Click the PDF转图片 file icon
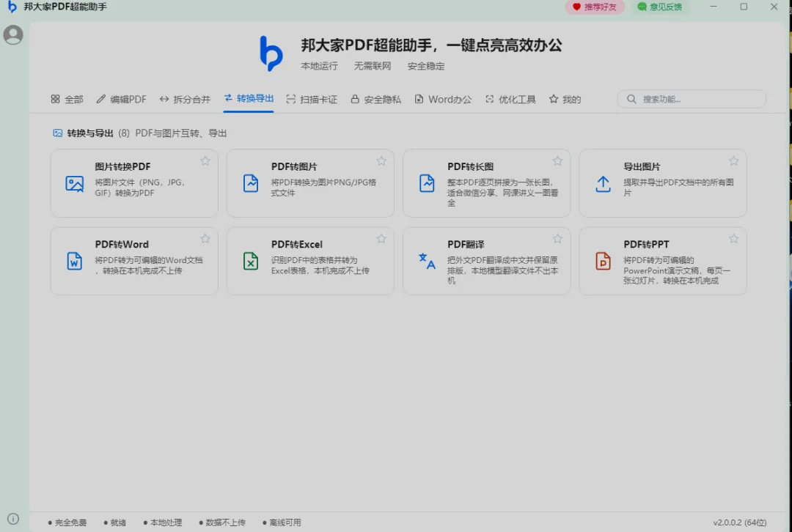 coord(251,183)
